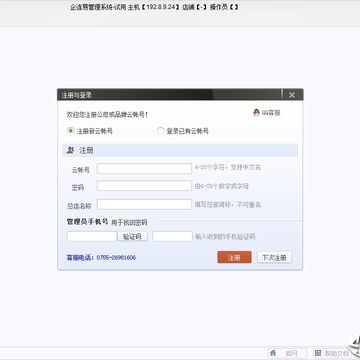Click the 总店名称 input field
The image size is (360, 360).
[x=144, y=205]
